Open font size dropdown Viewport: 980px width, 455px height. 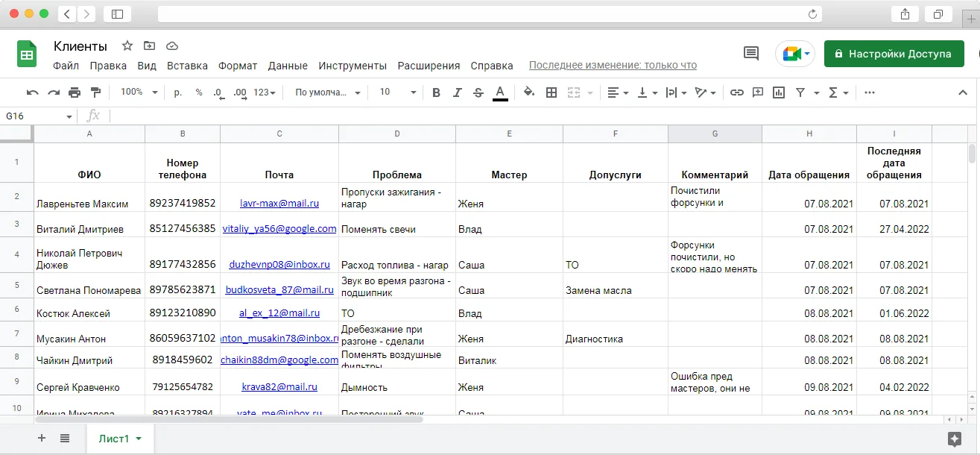click(398, 92)
